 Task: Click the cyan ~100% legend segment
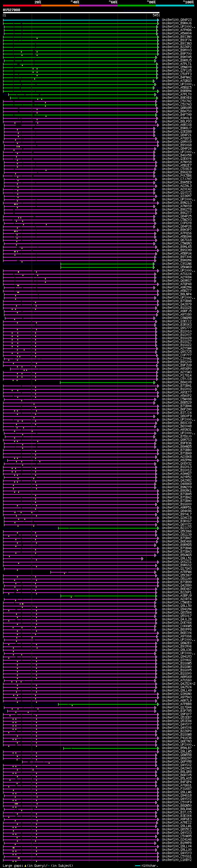click(x=175, y=6)
